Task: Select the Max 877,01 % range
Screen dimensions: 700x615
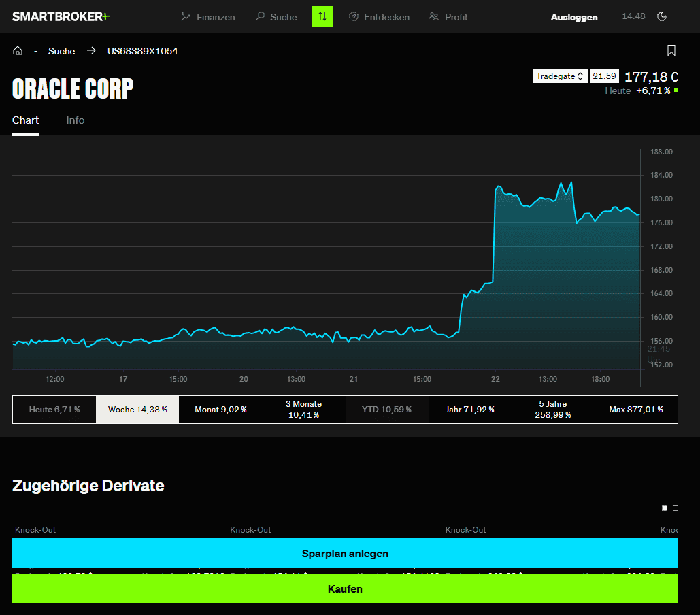Action: coord(635,410)
